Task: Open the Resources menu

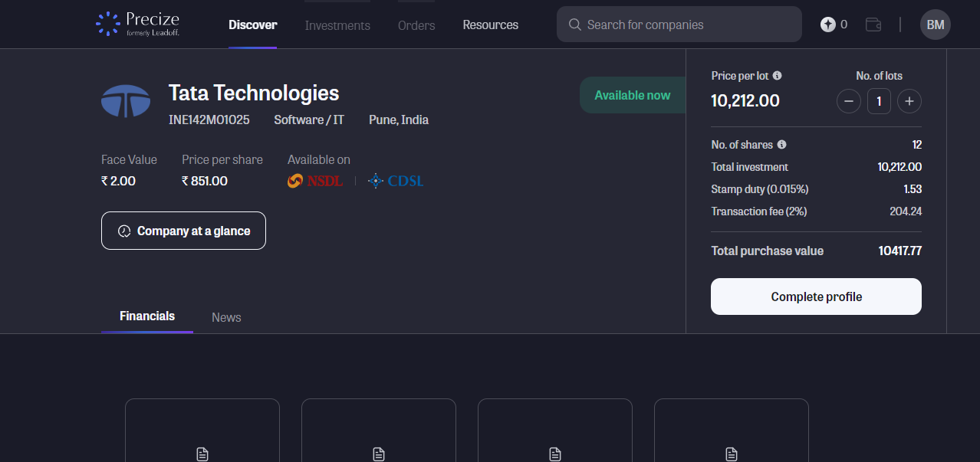Action: tap(490, 25)
